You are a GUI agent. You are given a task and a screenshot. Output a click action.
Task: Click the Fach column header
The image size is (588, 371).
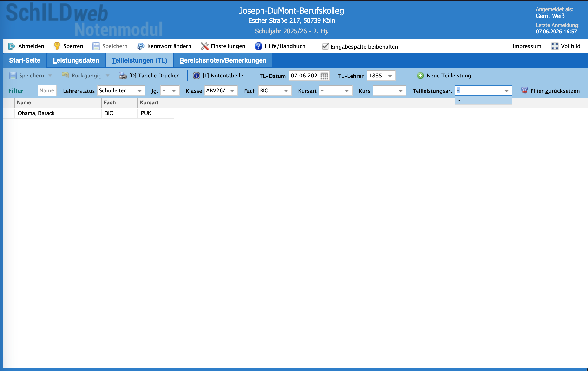(x=119, y=103)
